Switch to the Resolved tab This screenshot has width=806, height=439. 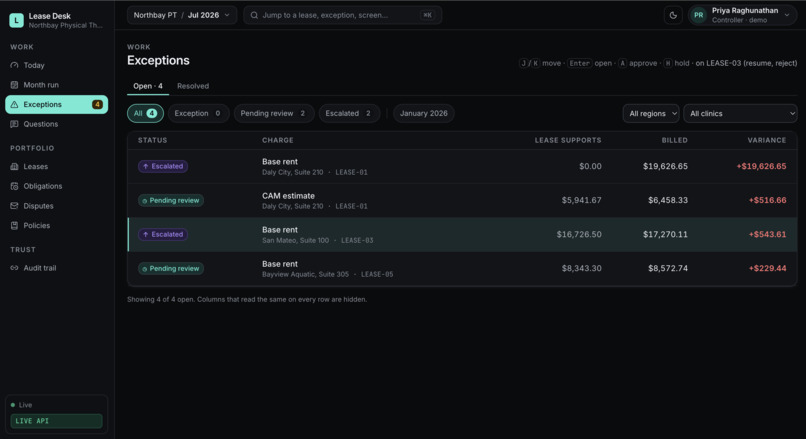(x=193, y=86)
